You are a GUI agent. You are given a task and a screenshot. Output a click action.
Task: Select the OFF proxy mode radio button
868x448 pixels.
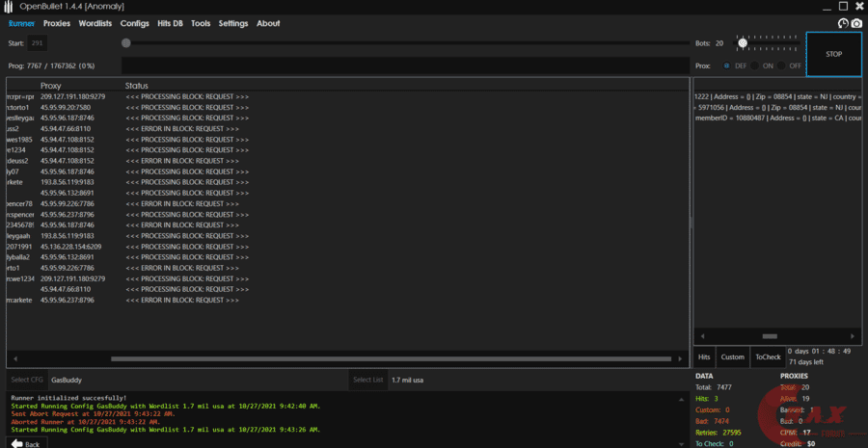coord(782,66)
